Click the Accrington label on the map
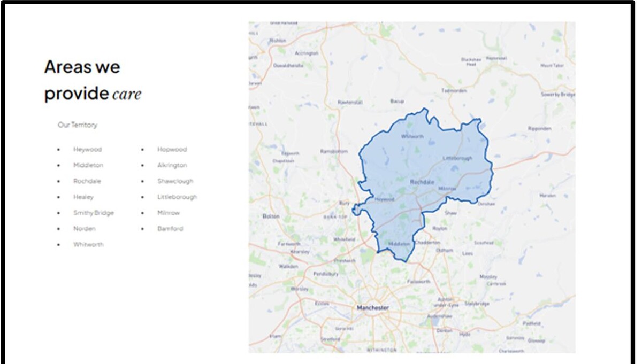The height and width of the screenshot is (364, 642). pyautogui.click(x=306, y=53)
